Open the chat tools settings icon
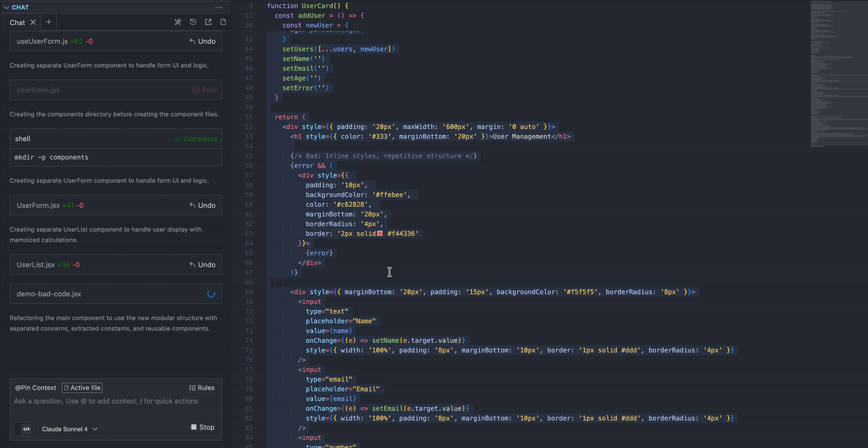This screenshot has width=868, height=448. pyautogui.click(x=178, y=22)
